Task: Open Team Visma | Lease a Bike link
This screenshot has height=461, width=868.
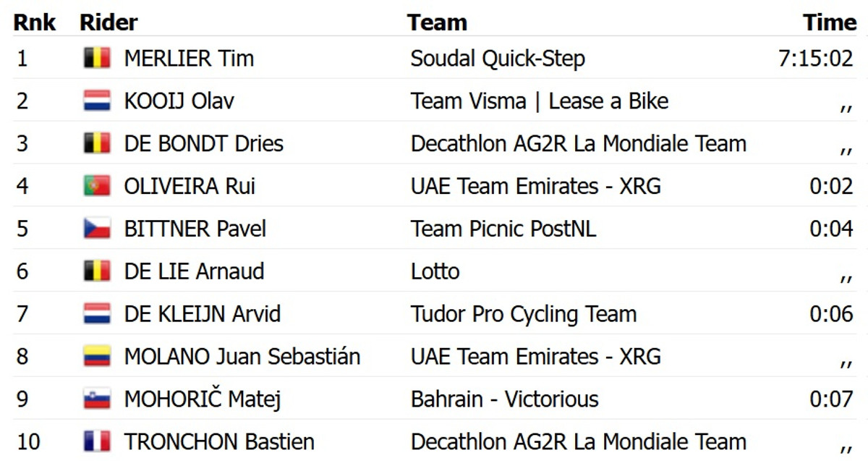Action: [539, 101]
